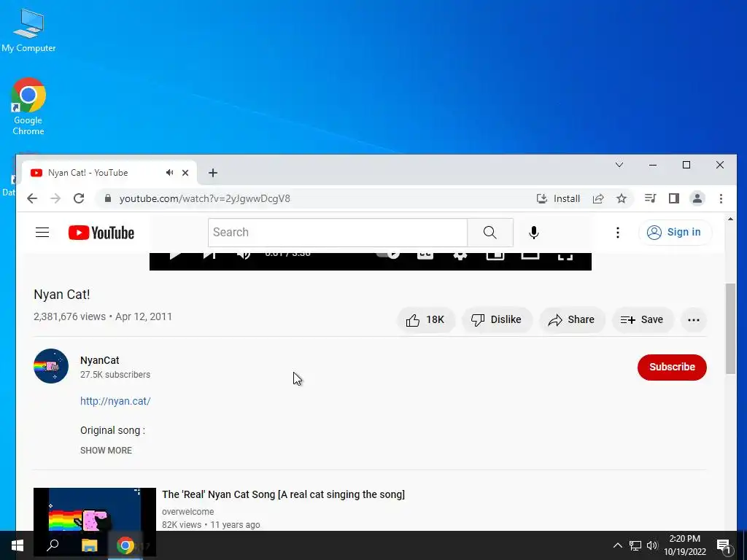Select the Google Chrome desktop shortcut

click(28, 106)
